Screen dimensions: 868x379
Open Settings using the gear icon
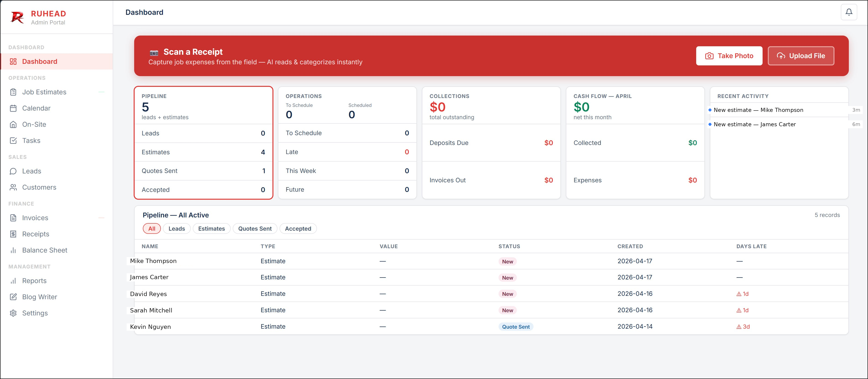[x=13, y=313]
